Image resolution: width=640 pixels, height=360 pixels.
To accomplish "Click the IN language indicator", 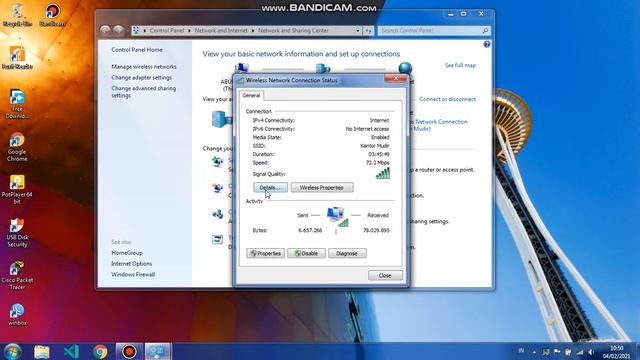I will (521, 351).
